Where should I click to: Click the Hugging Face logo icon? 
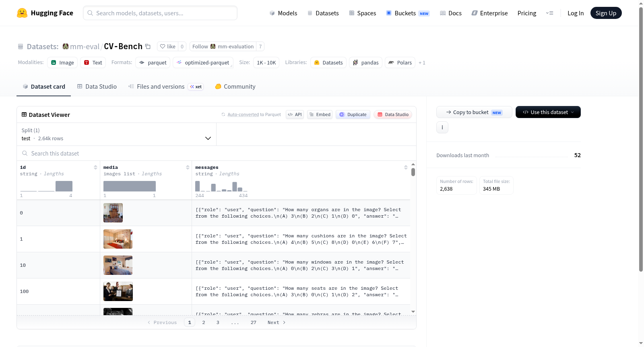click(22, 13)
